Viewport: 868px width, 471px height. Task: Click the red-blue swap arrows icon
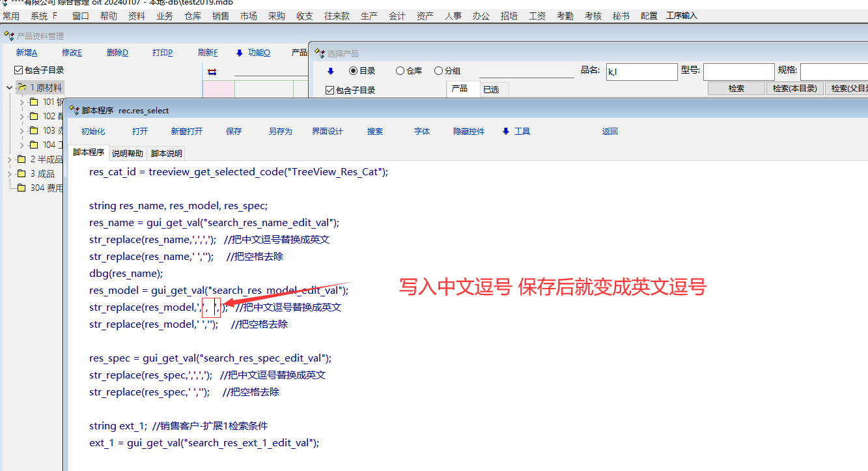[x=212, y=72]
